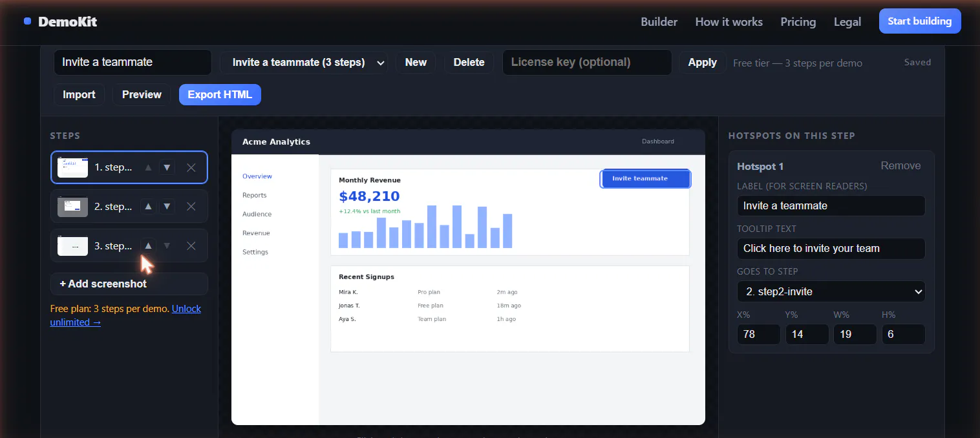Select the step 3 thumbnail
This screenshot has width=980, height=438.
pyautogui.click(x=72, y=245)
